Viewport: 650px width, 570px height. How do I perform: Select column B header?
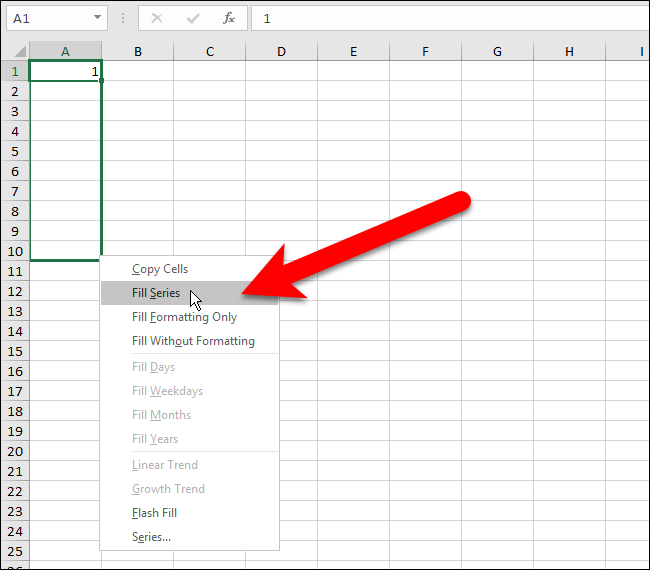pyautogui.click(x=138, y=51)
